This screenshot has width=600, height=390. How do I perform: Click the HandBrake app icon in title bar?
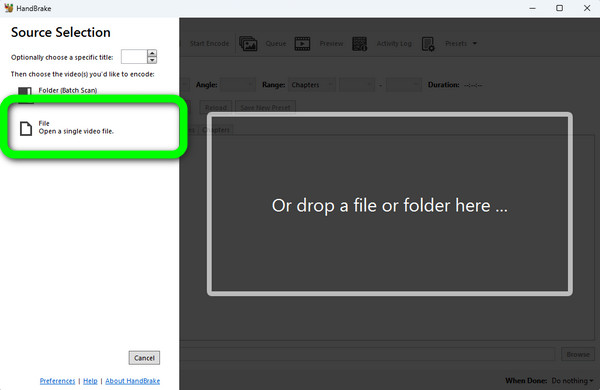8,8
